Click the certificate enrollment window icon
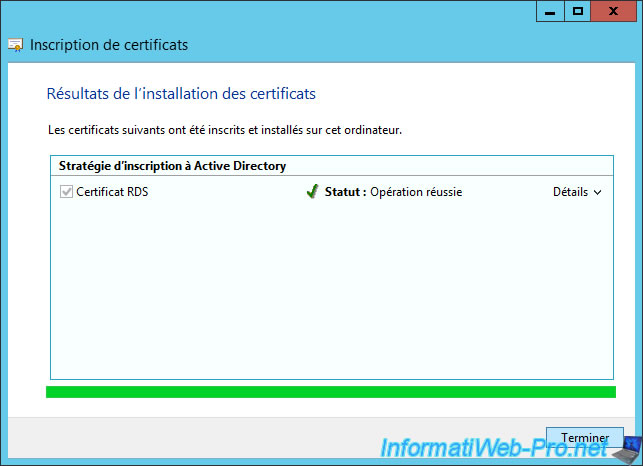643x466 pixels. click(x=16, y=45)
